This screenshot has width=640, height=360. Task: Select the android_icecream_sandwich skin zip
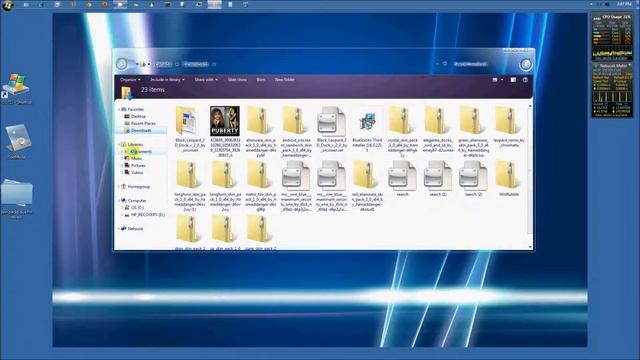(x=296, y=121)
